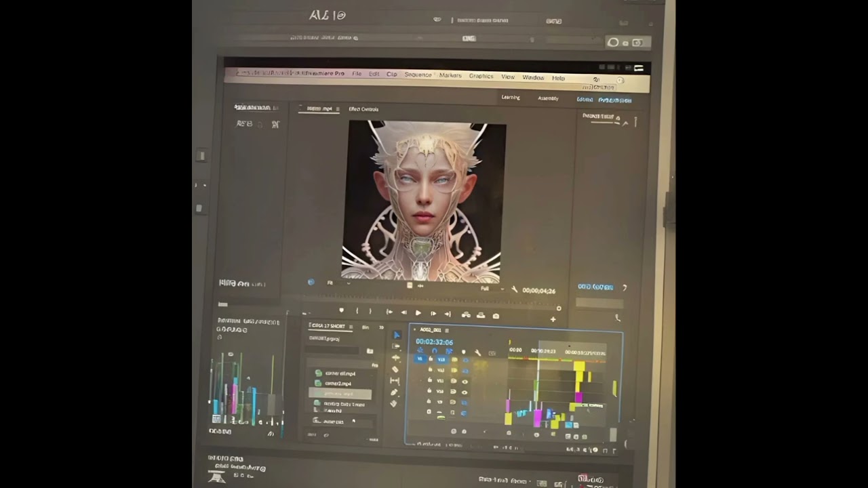Open monitor settings wrench icon

[x=515, y=289]
